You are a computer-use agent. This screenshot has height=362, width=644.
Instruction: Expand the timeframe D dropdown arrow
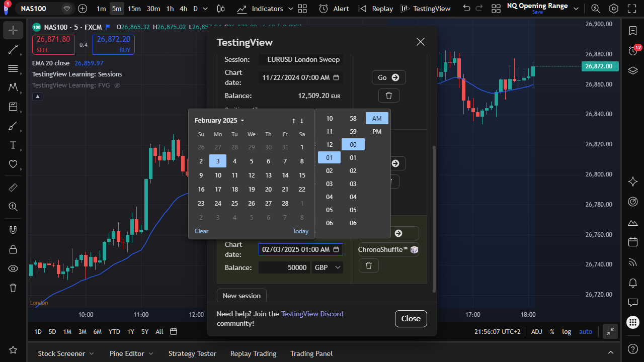click(x=206, y=9)
